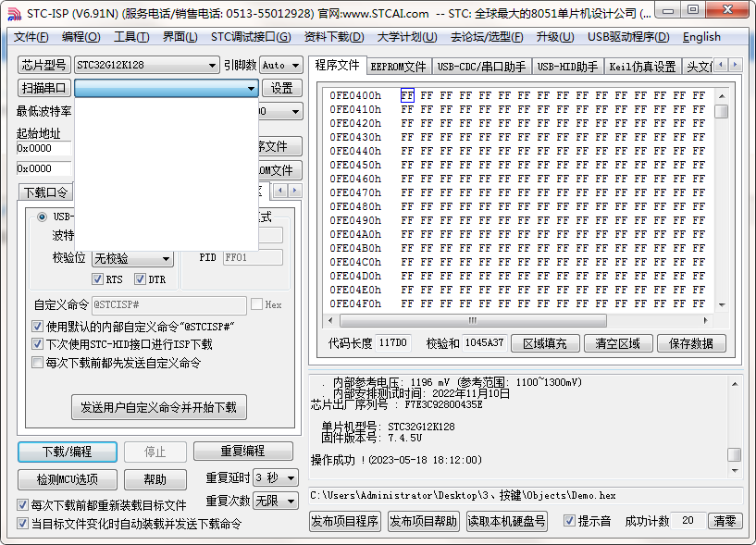Click the 清空区域 button
This screenshot has height=545, width=756.
point(617,343)
